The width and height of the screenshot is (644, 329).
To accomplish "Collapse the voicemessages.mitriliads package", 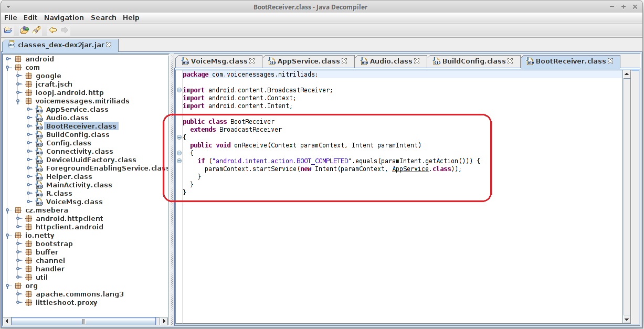I will [x=19, y=101].
